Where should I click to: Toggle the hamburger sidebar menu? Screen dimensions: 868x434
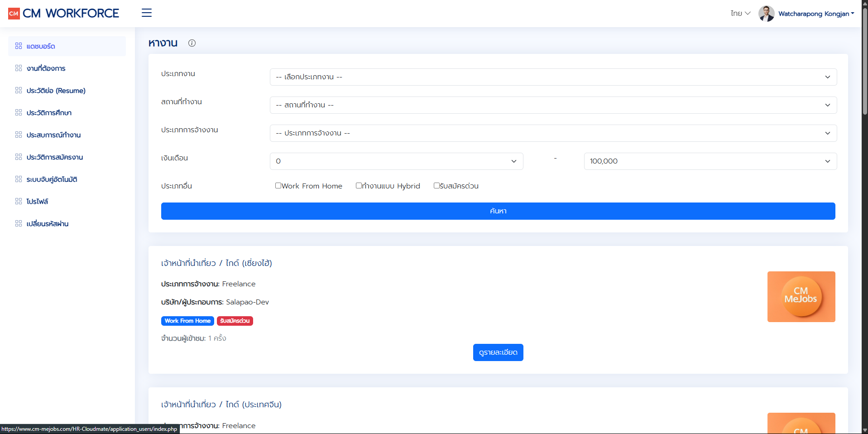(147, 13)
